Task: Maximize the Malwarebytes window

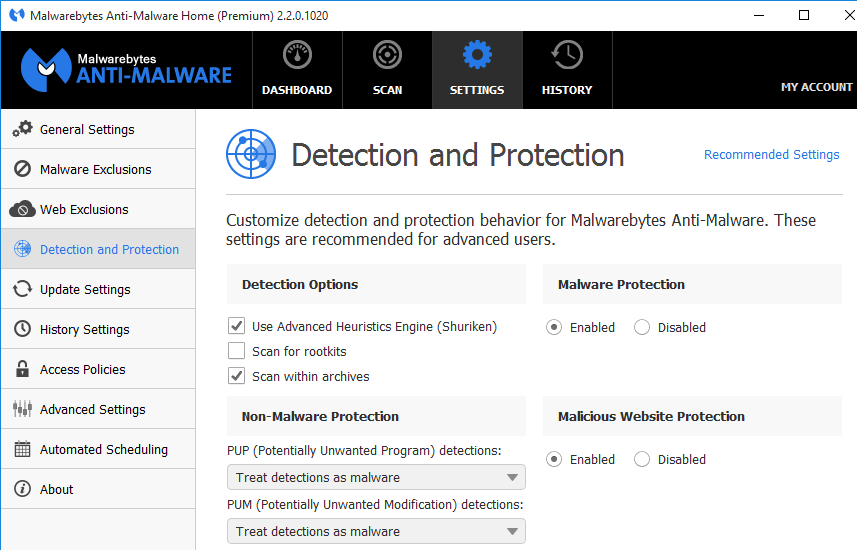Action: pos(804,15)
